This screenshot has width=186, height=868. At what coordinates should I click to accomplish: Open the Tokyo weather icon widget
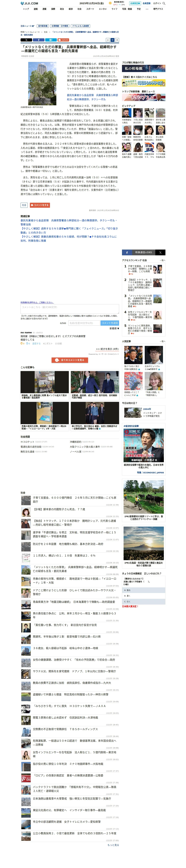click(110, 3)
